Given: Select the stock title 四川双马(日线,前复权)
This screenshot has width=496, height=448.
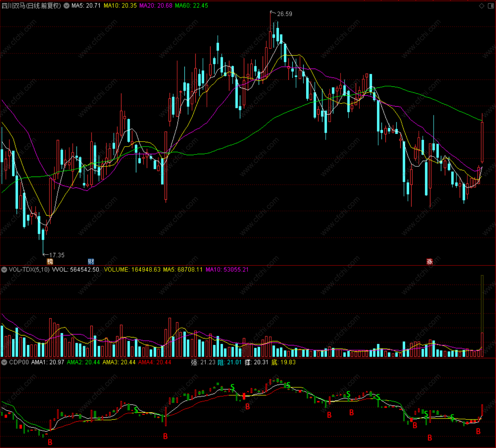Looking at the screenshot, I should click(x=31, y=6).
